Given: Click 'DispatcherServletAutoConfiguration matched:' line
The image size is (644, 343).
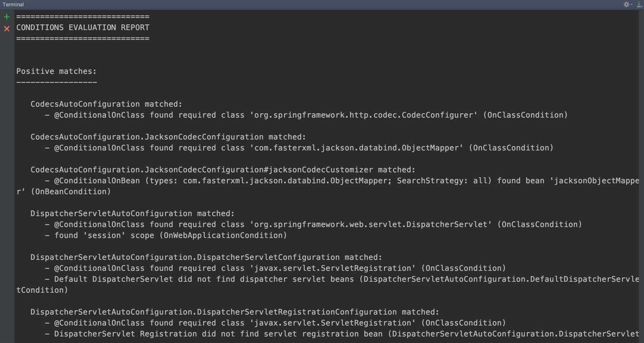Looking at the screenshot, I should (x=132, y=214).
